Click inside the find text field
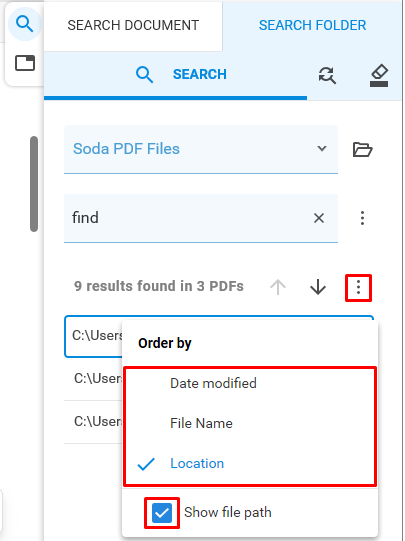Viewport: 405px width, 541px height. [186, 218]
